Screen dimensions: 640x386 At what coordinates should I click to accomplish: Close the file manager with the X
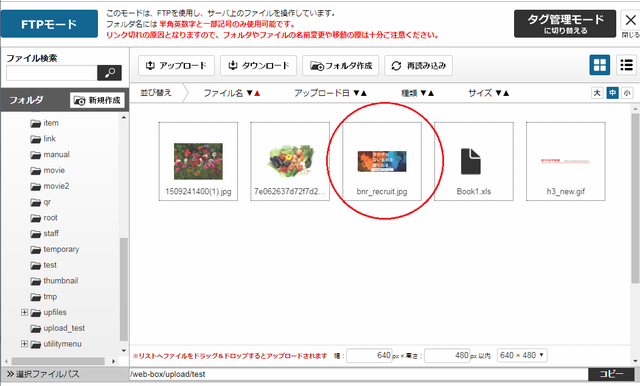click(631, 20)
